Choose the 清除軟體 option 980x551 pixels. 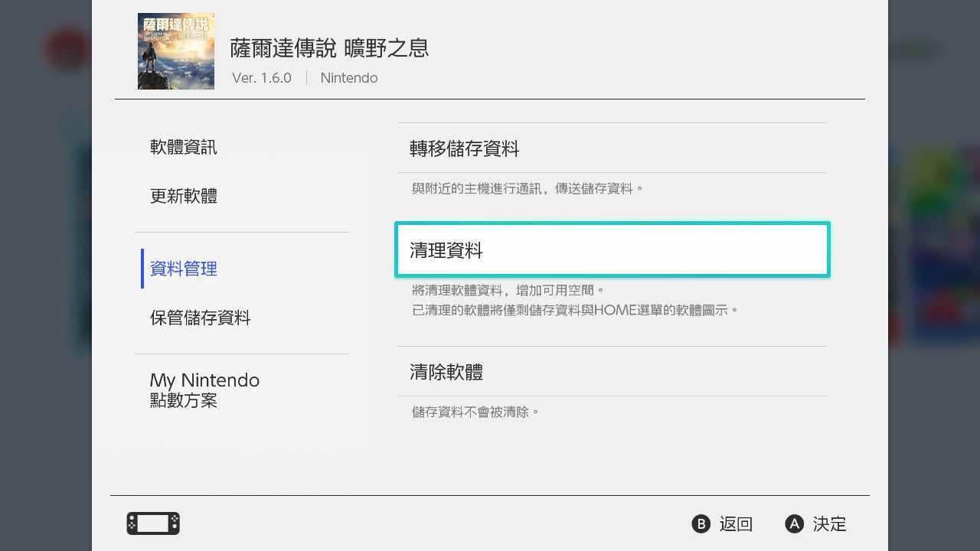[x=612, y=372]
